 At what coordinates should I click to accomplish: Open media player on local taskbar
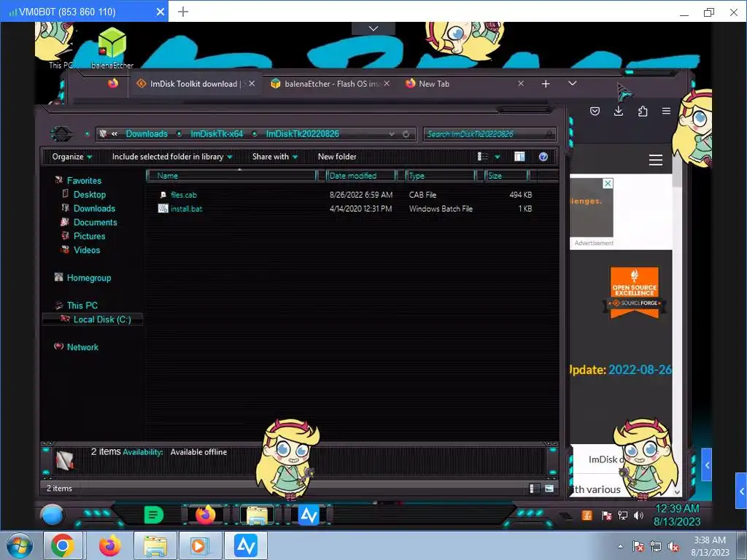(x=198, y=545)
